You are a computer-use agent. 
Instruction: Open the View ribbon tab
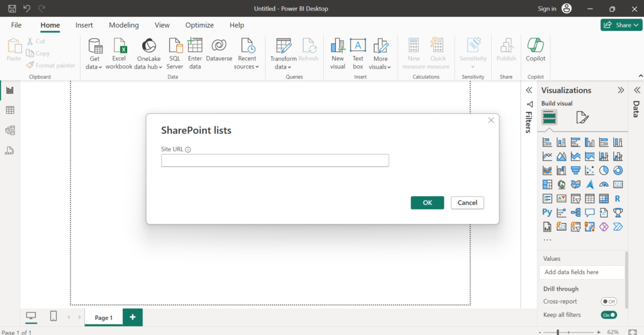(x=162, y=25)
